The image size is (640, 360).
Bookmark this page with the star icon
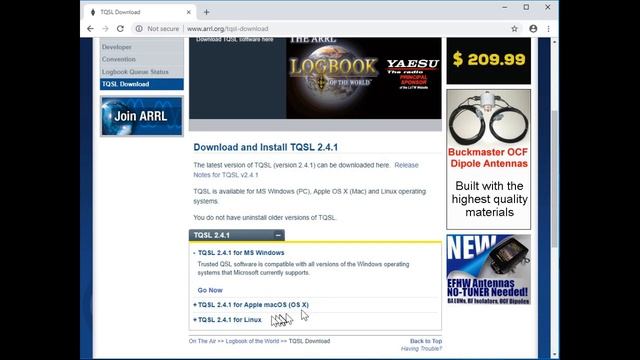[514, 29]
